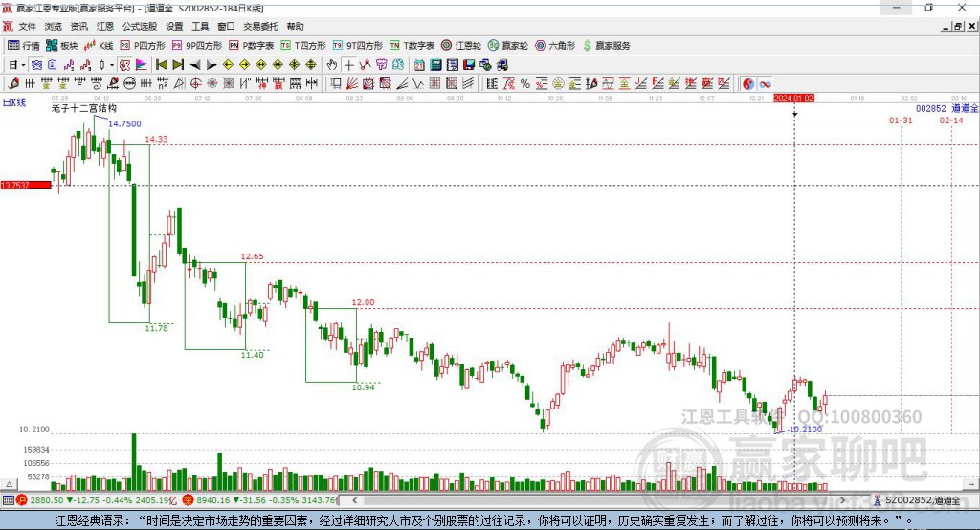Open the 浏览 menu
Viewport: 980px width, 530px height.
(x=54, y=26)
